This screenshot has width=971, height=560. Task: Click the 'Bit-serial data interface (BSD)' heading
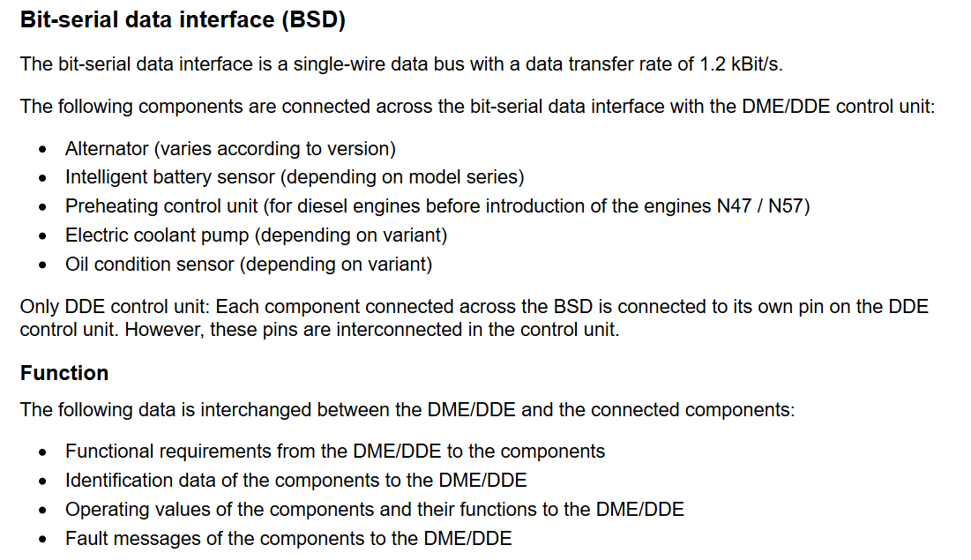(183, 19)
